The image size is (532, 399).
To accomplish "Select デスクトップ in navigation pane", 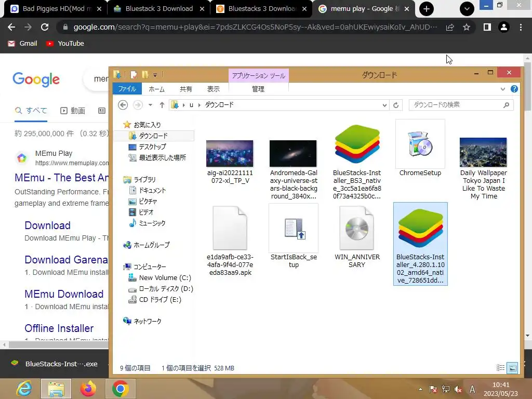I will [x=152, y=147].
